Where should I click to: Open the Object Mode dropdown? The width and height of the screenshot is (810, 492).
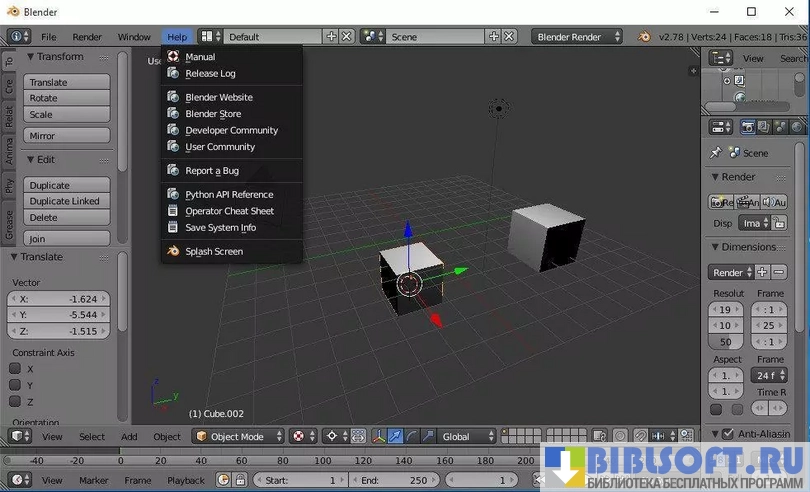[x=237, y=436]
